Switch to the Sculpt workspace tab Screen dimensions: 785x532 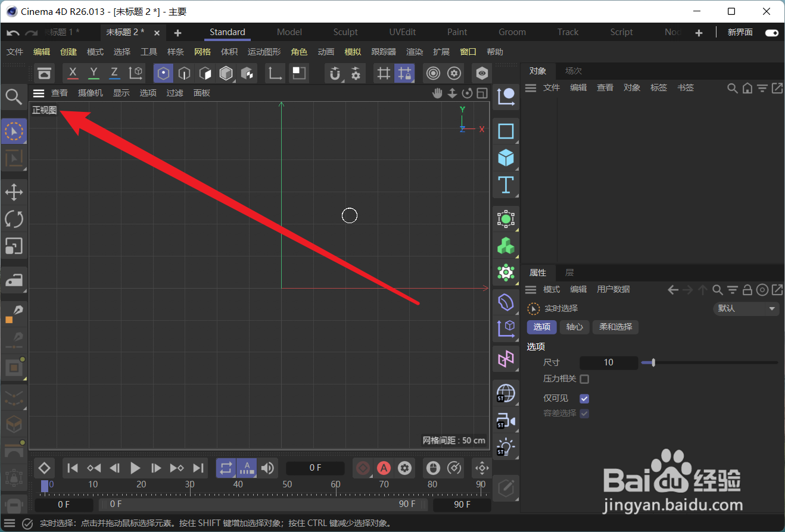pyautogui.click(x=345, y=32)
